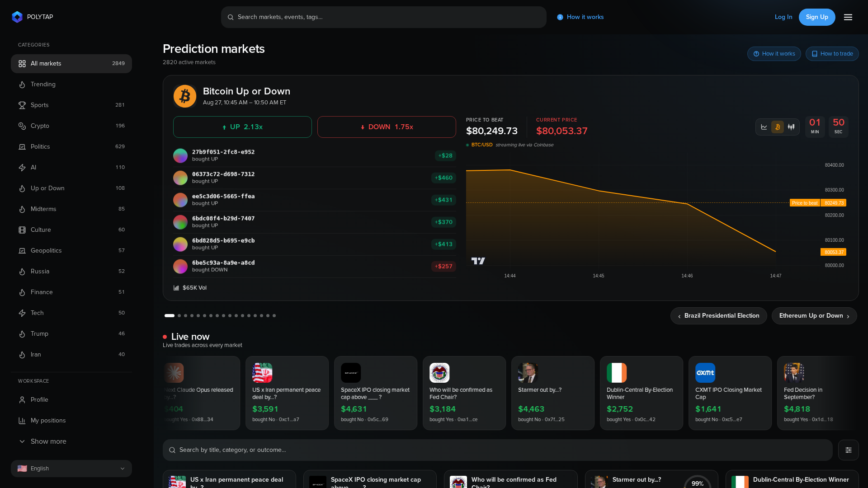Click the search magnifier icon in header
The image size is (868, 488).
[231, 17]
